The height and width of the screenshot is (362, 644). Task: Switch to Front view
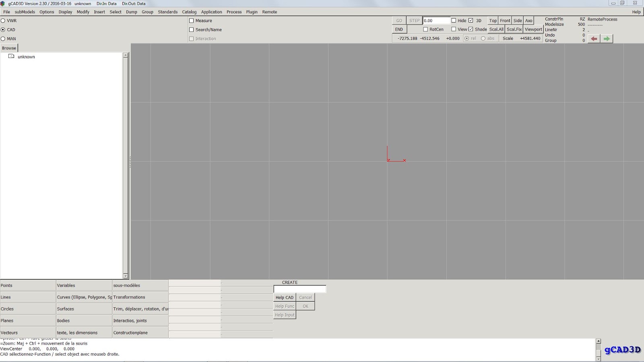pyautogui.click(x=504, y=21)
